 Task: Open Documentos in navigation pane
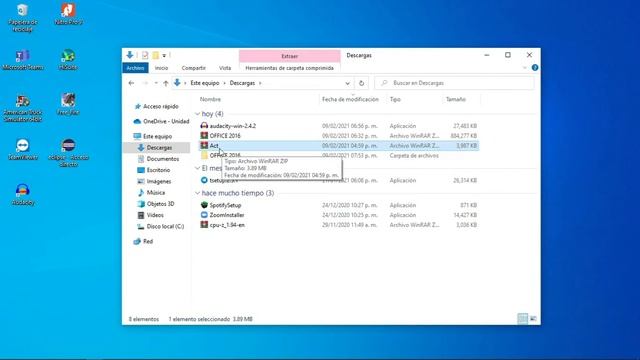[x=158, y=159]
